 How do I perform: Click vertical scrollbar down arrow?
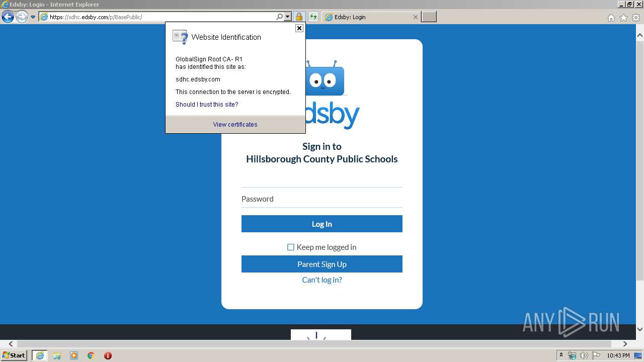pyautogui.click(x=640, y=329)
